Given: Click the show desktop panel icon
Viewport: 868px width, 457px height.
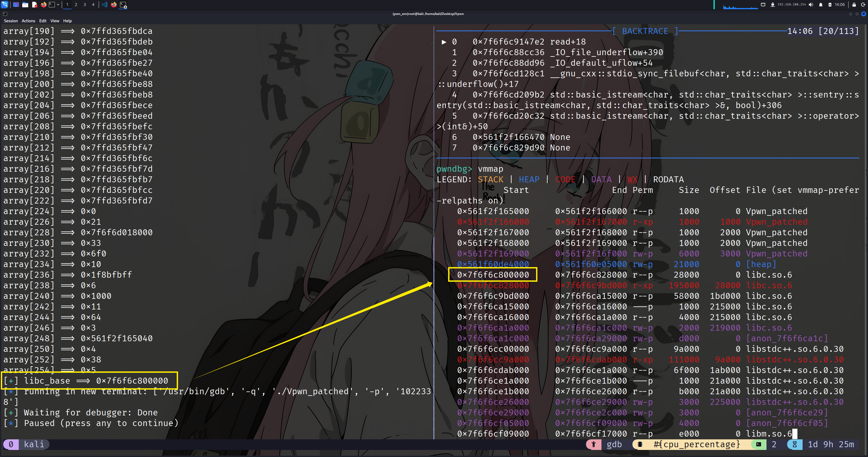Looking at the screenshot, I should (16, 5).
